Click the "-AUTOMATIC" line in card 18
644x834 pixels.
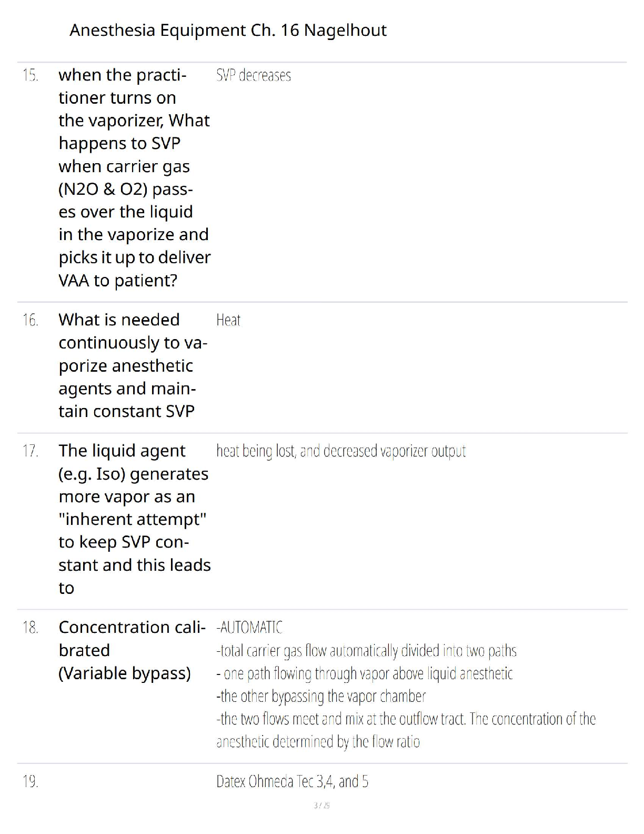tap(249, 628)
